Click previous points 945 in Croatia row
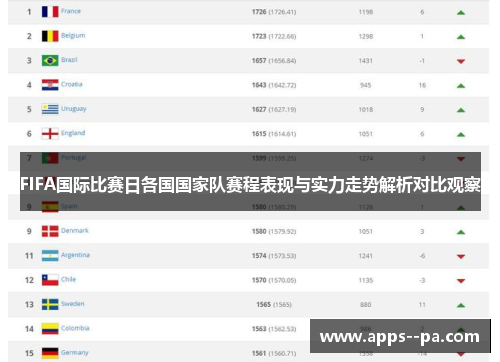This screenshot has height=362, width=500. [x=366, y=85]
